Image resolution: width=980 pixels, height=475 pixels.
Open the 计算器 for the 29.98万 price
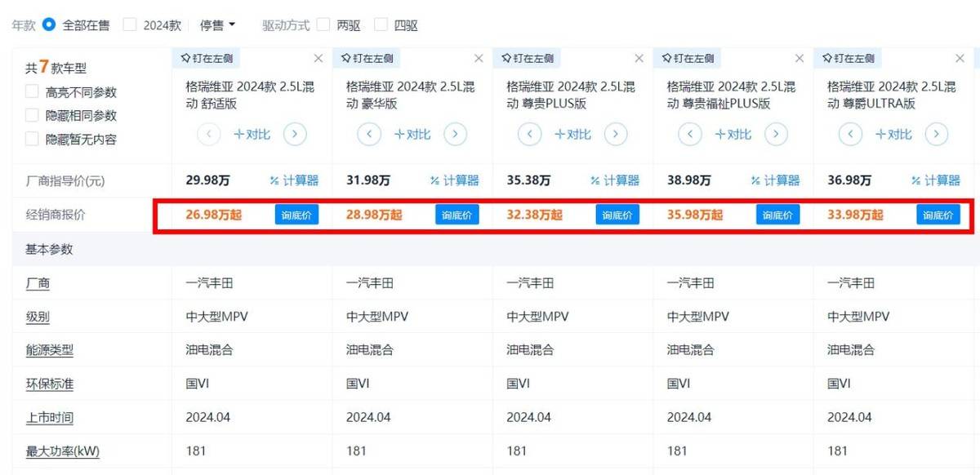click(x=294, y=180)
